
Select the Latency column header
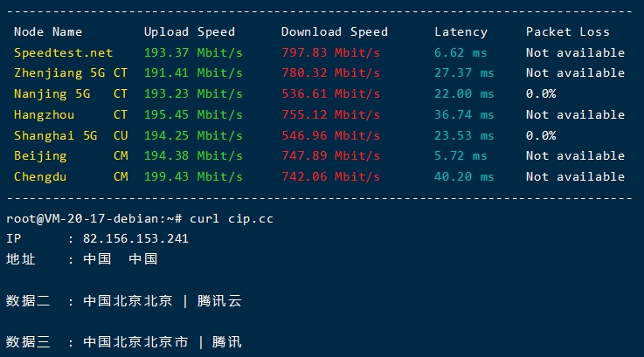point(460,32)
